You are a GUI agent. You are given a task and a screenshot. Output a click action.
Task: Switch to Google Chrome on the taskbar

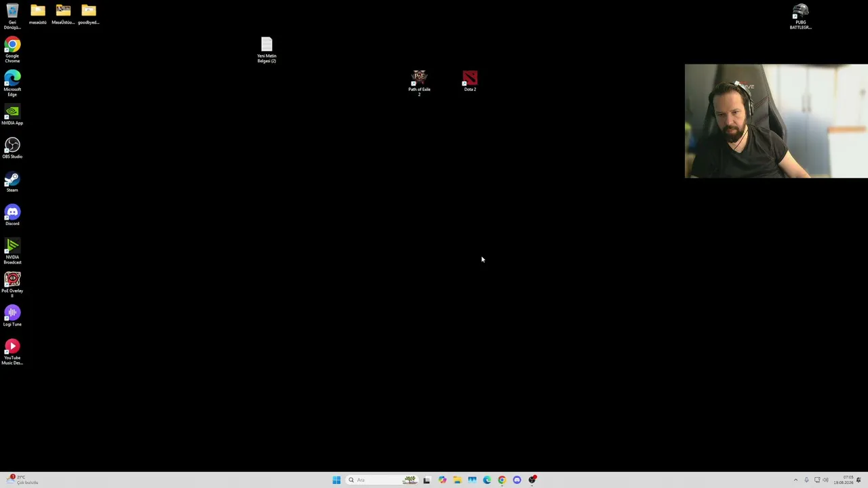[x=502, y=480]
